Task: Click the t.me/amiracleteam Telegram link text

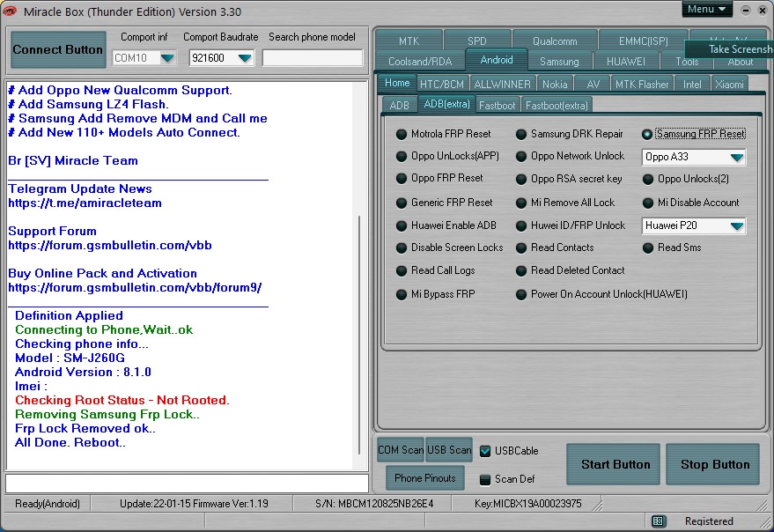Action: click(x=85, y=203)
